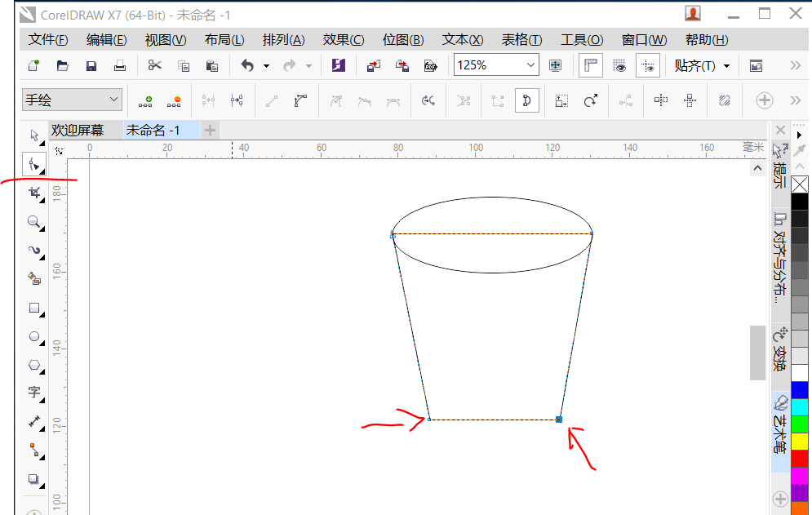
Task: Undo the last action
Action: click(x=249, y=66)
